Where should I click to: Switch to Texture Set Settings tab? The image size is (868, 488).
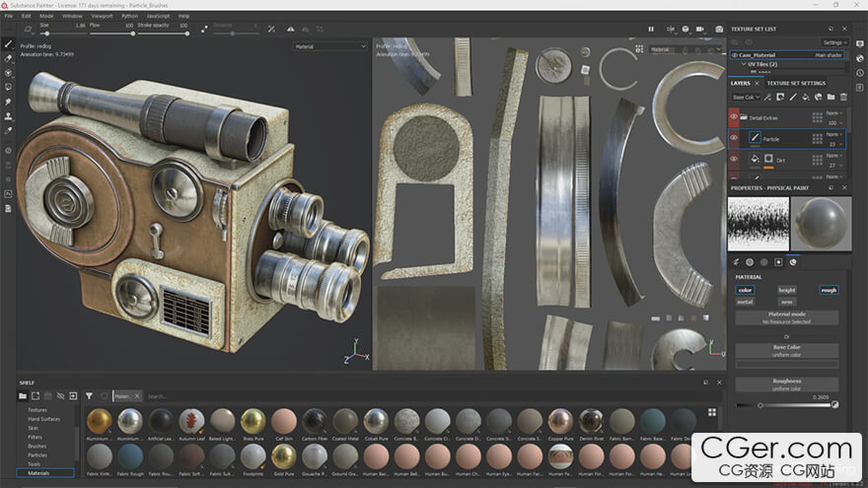pos(796,83)
